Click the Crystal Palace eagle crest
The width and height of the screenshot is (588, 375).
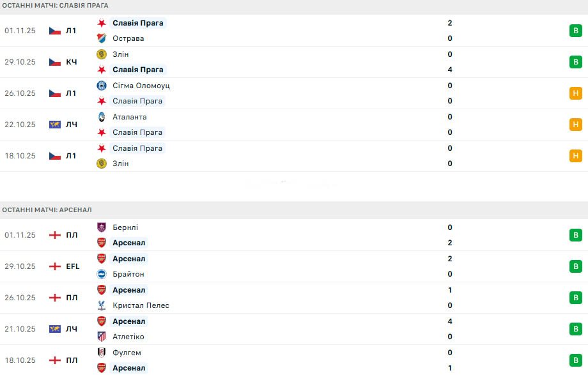pyautogui.click(x=101, y=305)
